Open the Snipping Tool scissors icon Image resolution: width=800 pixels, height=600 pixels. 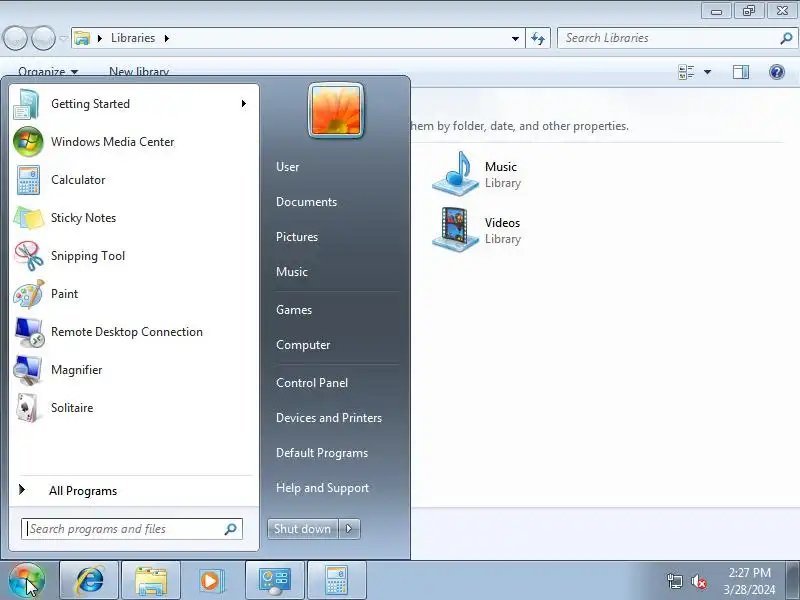[28, 256]
